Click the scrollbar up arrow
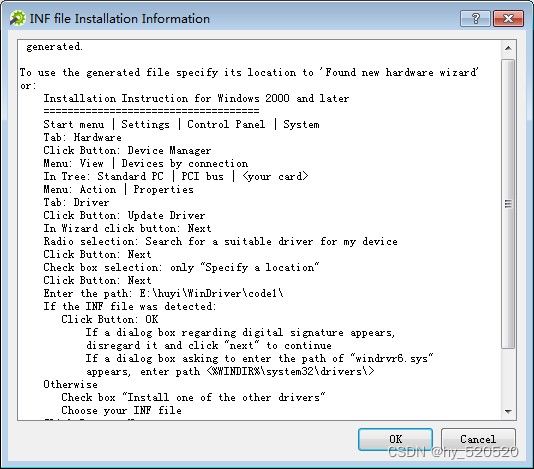The image size is (534, 469). pyautogui.click(x=508, y=48)
